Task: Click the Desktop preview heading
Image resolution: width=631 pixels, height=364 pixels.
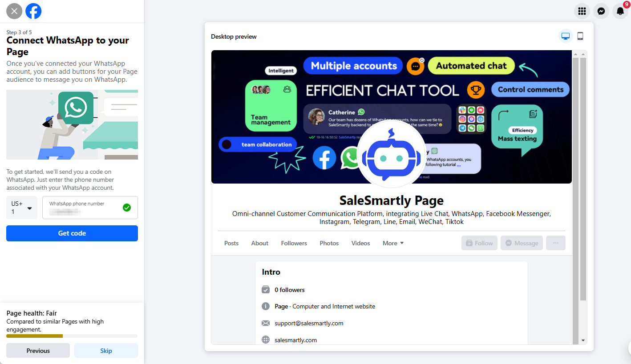Action: click(234, 36)
